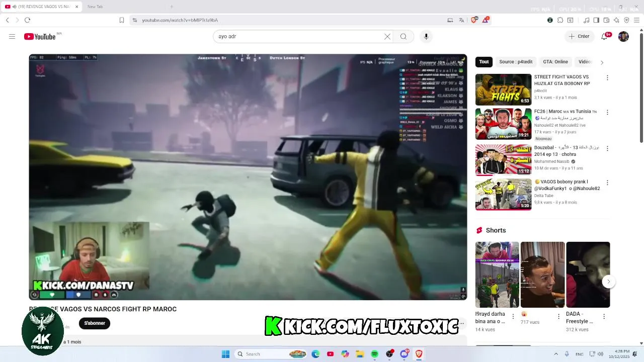This screenshot has width=644, height=362.
Task: Start voice search with the microphone
Action: tap(426, 37)
